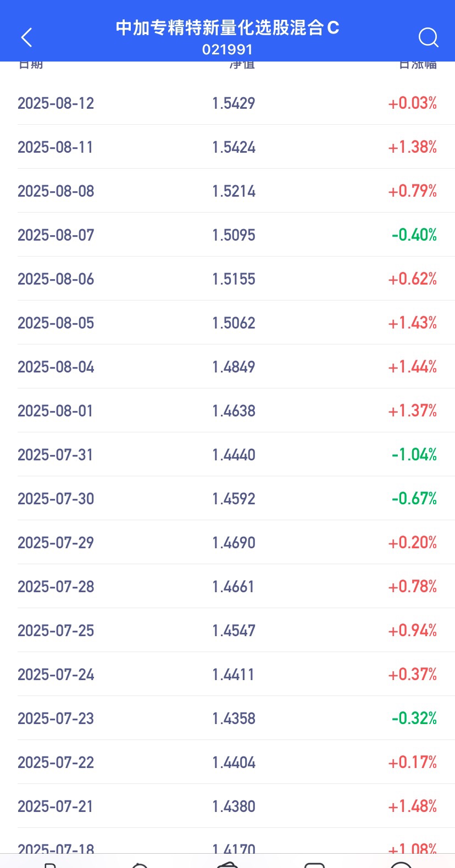
Task: Tap net value 1.4690 on 2025-07-29
Action: coord(234,543)
